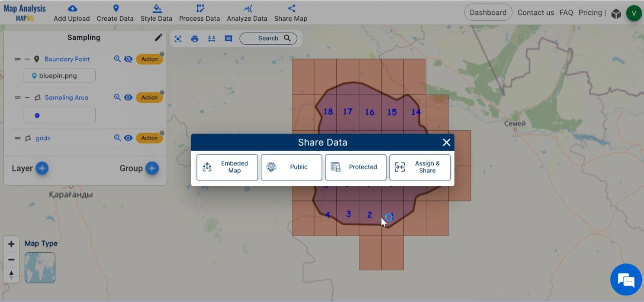
Task: Zoom to Sampling Area layer
Action: (x=117, y=97)
